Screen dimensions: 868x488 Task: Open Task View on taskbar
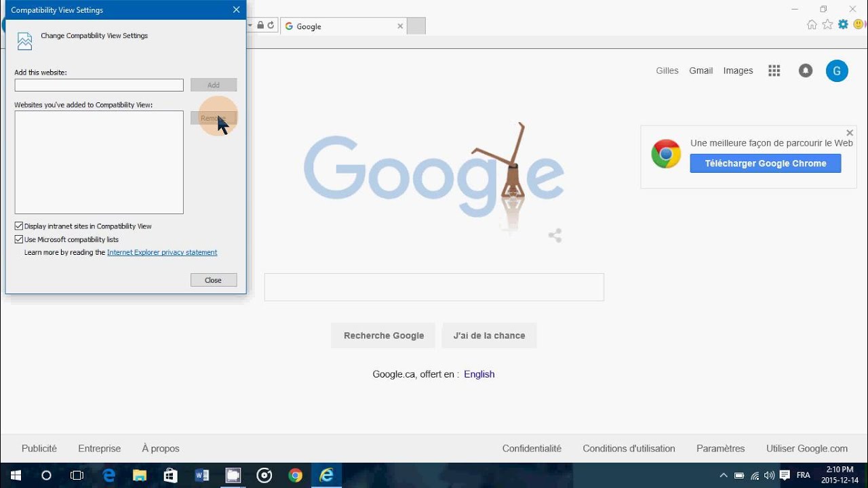tap(77, 476)
